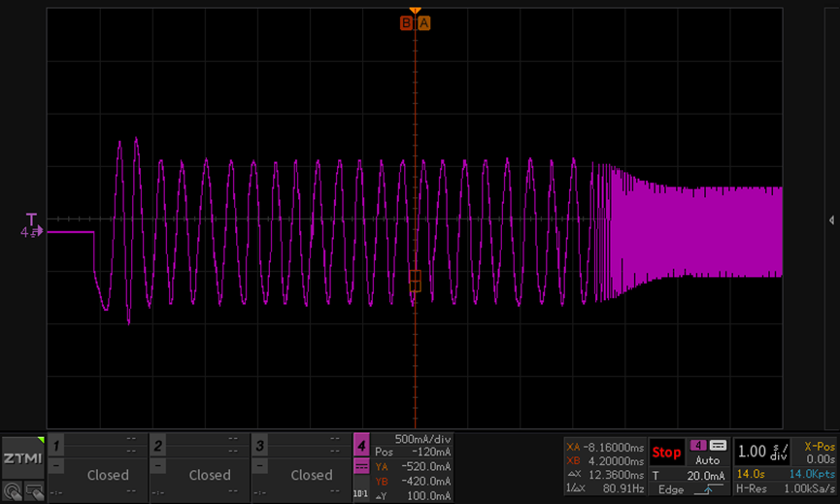
Task: Click the 14.0Kpts memory depth value
Action: [x=812, y=474]
